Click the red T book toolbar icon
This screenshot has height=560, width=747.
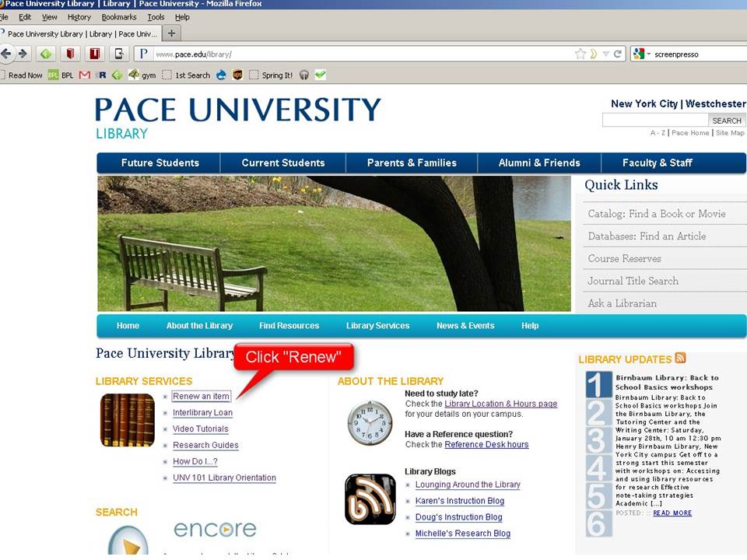(94, 54)
